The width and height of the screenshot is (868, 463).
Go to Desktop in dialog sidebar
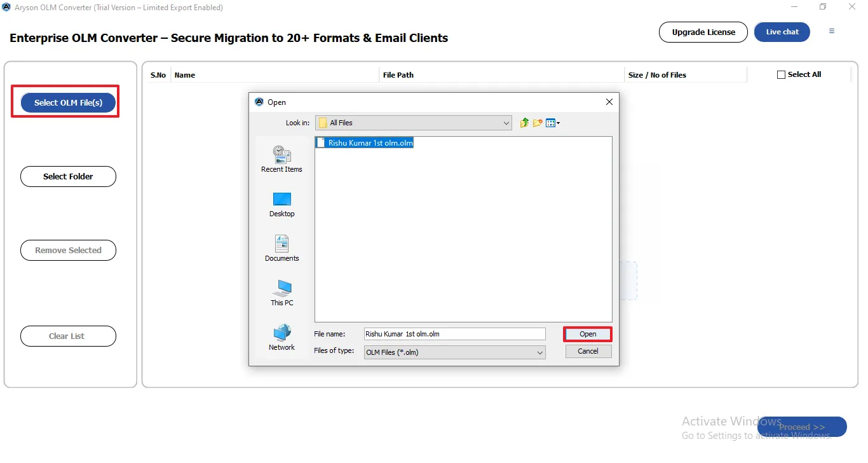281,204
